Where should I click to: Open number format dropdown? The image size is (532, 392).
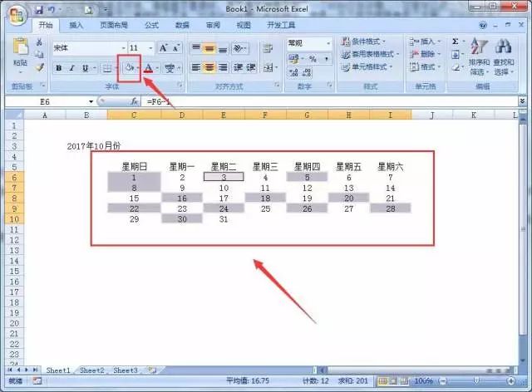tap(328, 43)
